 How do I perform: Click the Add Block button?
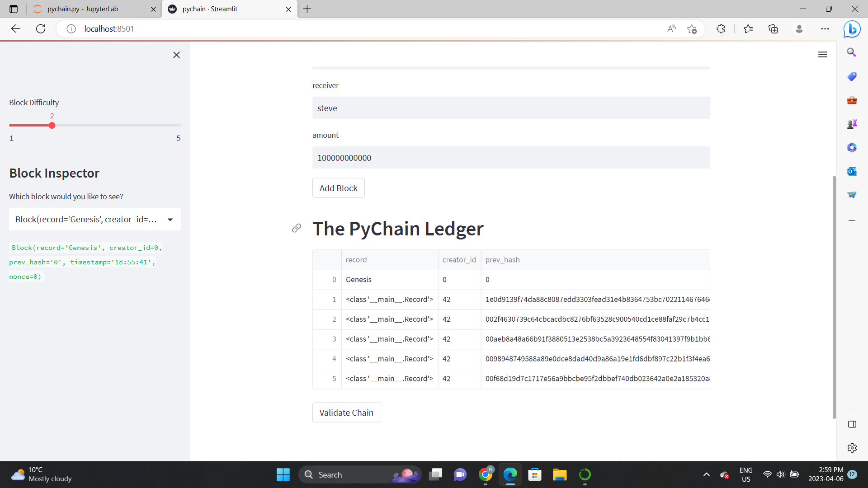point(338,188)
